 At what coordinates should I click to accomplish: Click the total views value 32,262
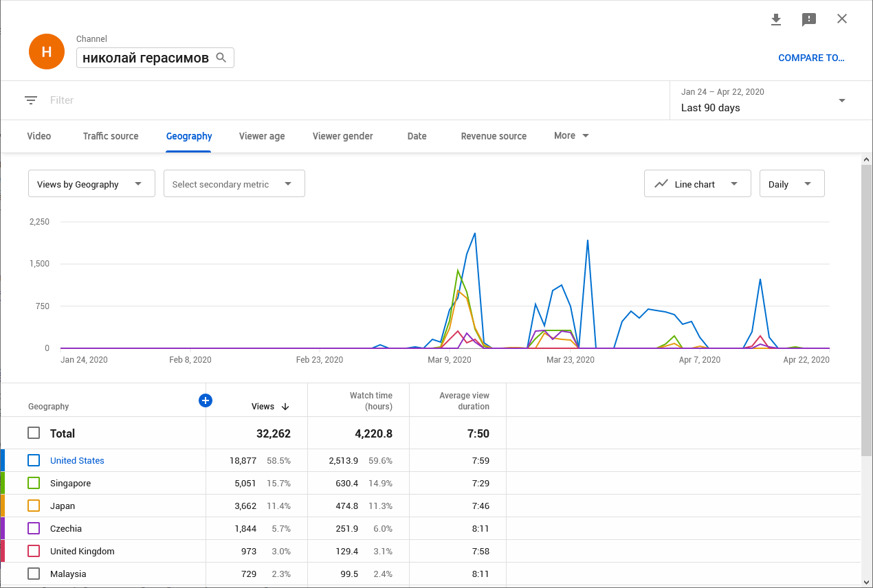tap(273, 433)
